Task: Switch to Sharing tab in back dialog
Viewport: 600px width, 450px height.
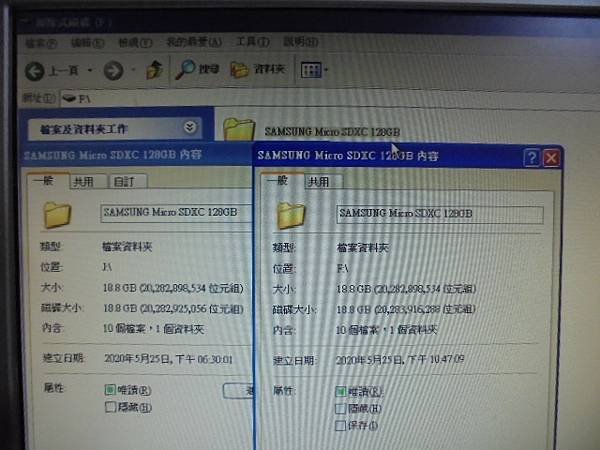Action: pos(87,181)
